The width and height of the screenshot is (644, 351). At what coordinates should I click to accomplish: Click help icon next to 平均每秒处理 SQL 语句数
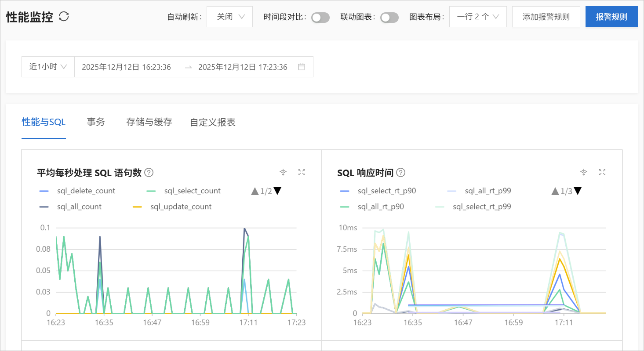(149, 173)
